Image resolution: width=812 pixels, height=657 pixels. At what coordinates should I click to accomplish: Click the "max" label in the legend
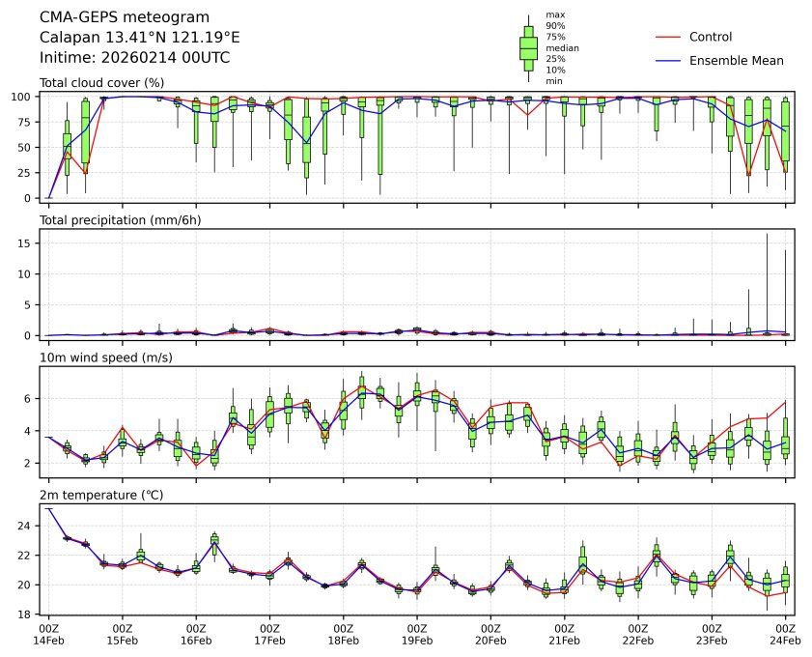[554, 14]
